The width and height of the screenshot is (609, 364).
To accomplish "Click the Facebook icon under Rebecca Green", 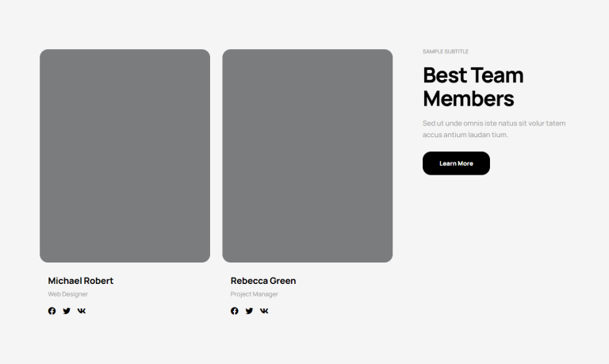I will pos(235,311).
